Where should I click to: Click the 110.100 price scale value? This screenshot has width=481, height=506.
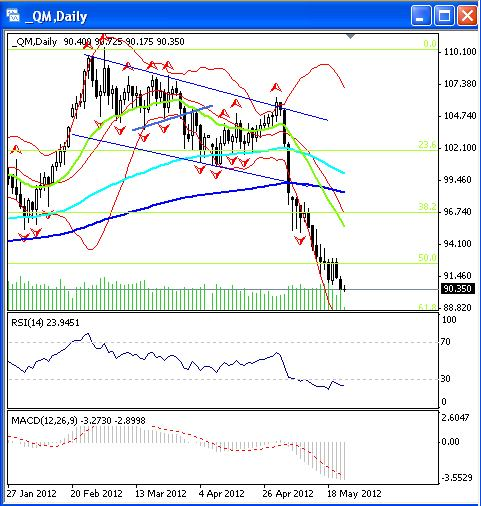tap(460, 52)
